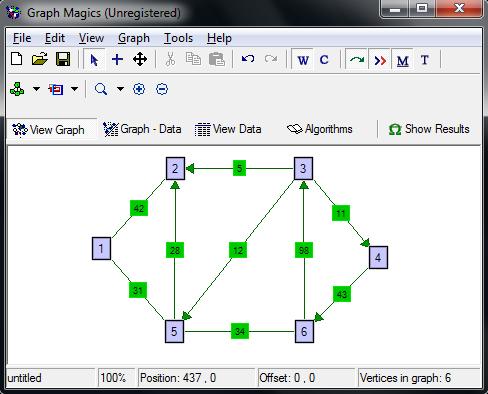
Task: Open the Edit menu
Action: pyautogui.click(x=55, y=38)
